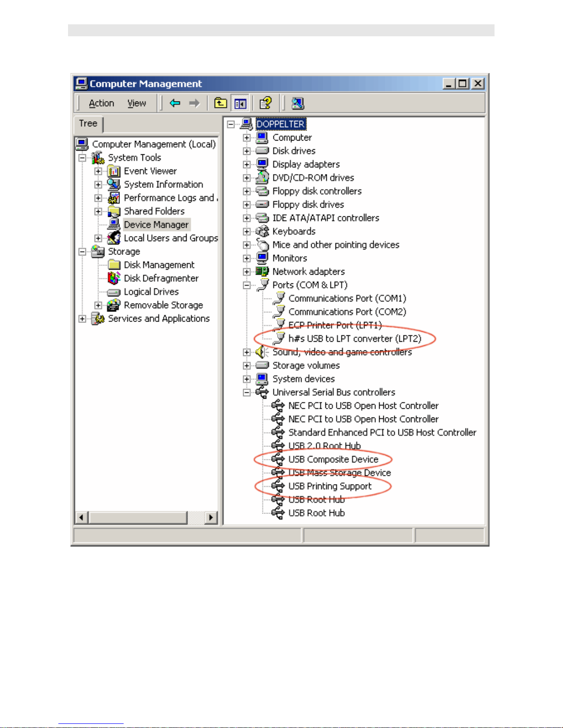Minimize the Computer Management window
This screenshot has width=563, height=728.
tap(449, 84)
